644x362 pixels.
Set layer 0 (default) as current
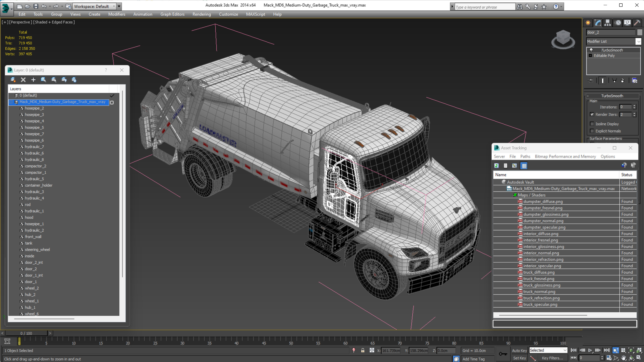(x=112, y=95)
